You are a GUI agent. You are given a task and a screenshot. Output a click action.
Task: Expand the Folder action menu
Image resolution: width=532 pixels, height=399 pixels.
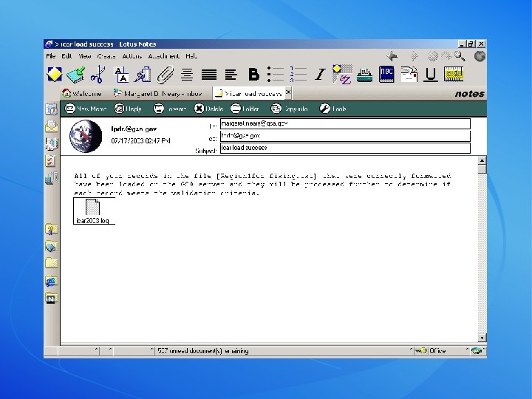click(x=245, y=109)
